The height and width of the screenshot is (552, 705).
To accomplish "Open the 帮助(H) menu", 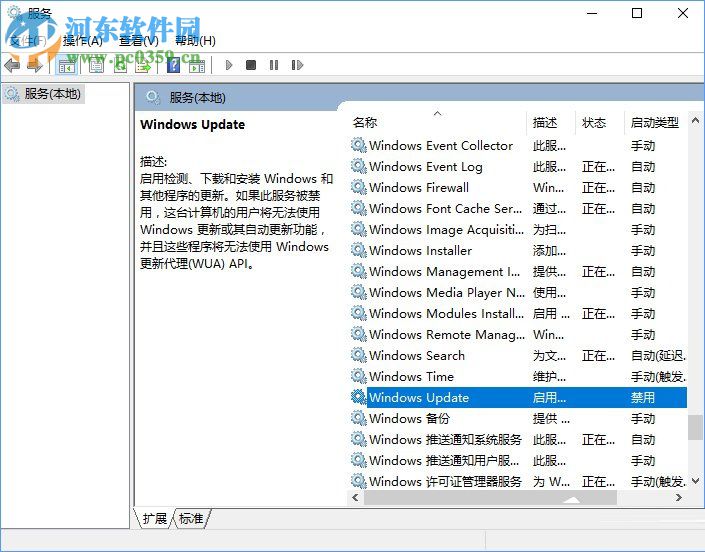I will 195,41.
